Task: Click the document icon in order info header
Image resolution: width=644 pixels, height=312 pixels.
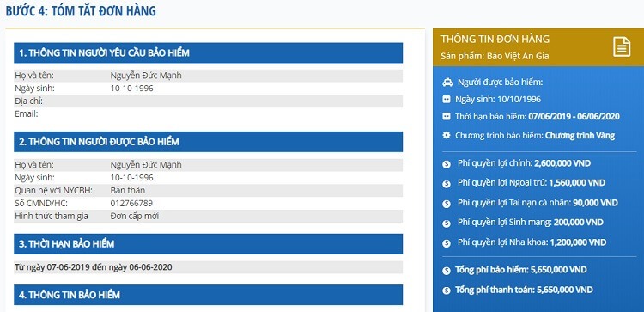Action: pos(622,47)
